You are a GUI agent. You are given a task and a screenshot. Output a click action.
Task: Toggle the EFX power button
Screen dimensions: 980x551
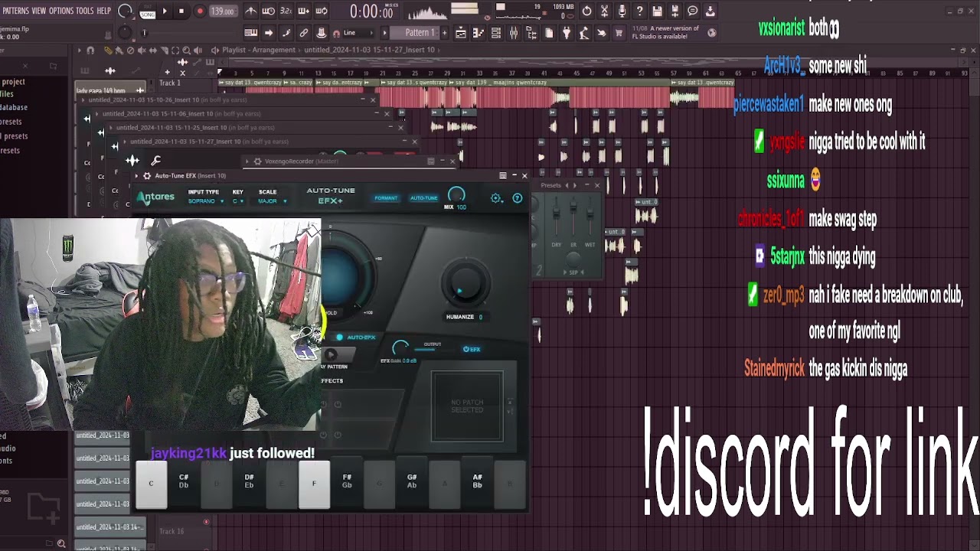click(x=472, y=349)
